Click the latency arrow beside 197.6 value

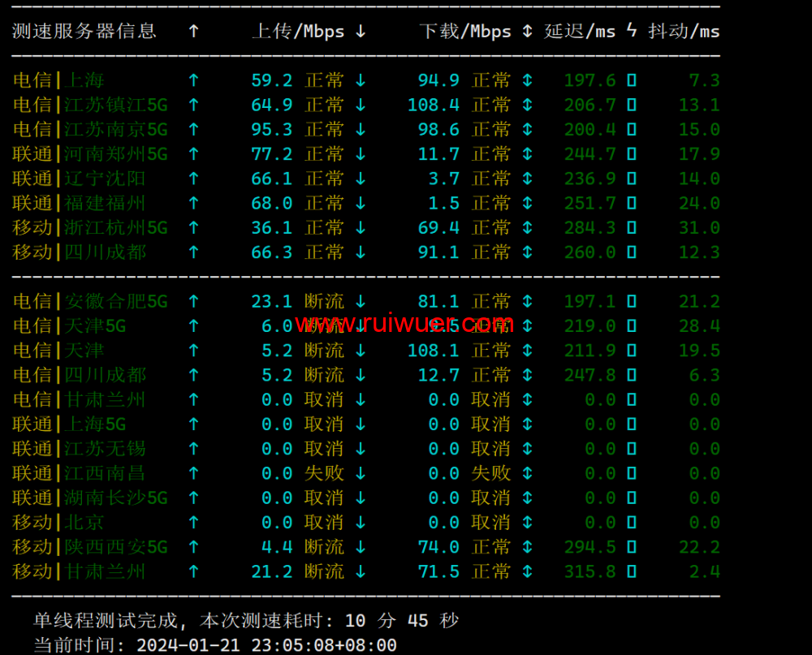(x=527, y=80)
